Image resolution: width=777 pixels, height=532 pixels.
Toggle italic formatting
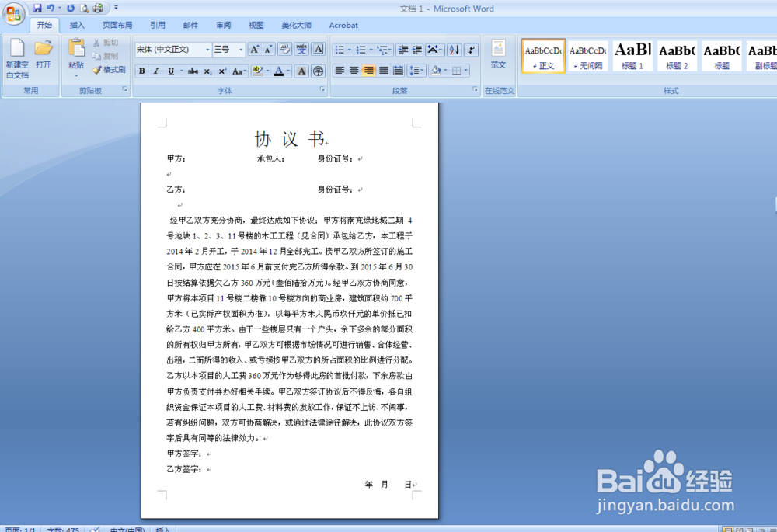pyautogui.click(x=156, y=71)
